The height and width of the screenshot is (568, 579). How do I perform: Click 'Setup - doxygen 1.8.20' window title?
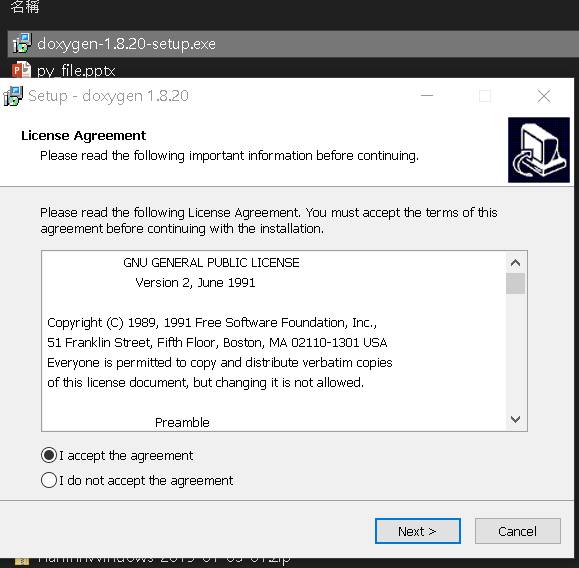pos(109,96)
